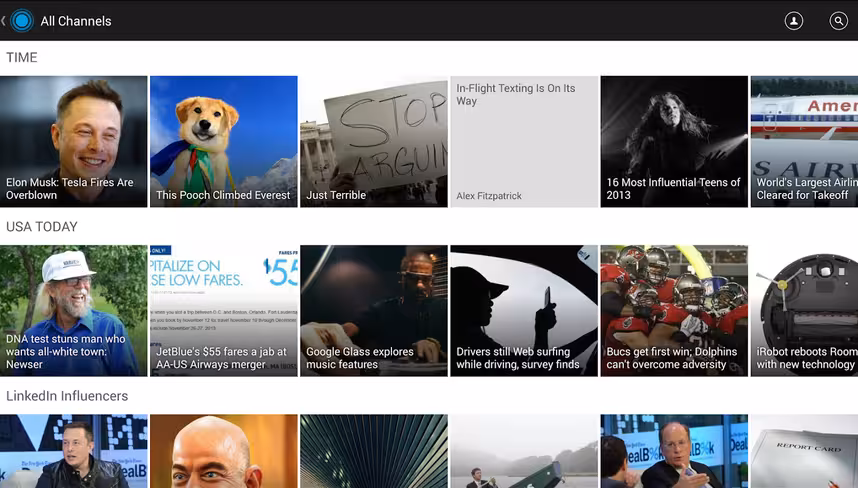Open LinkedIn tile with bald man close-up
Image resolution: width=858 pixels, height=488 pixels.
[224, 451]
